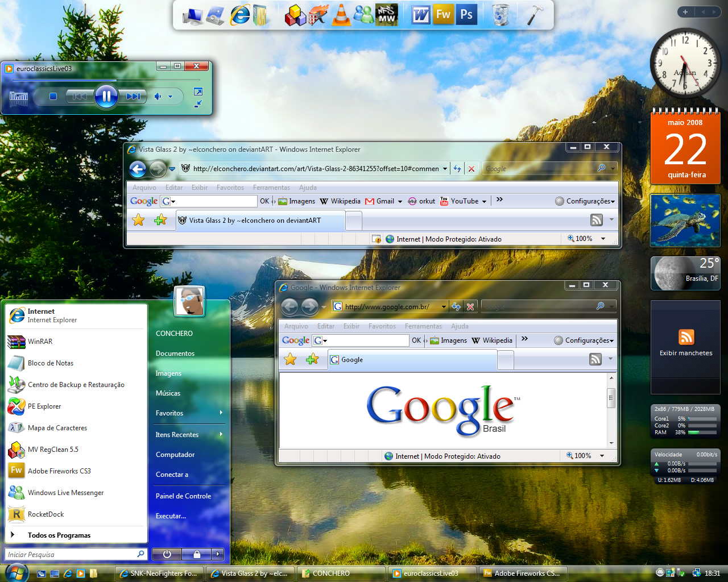Skip to next track in media player

133,97
